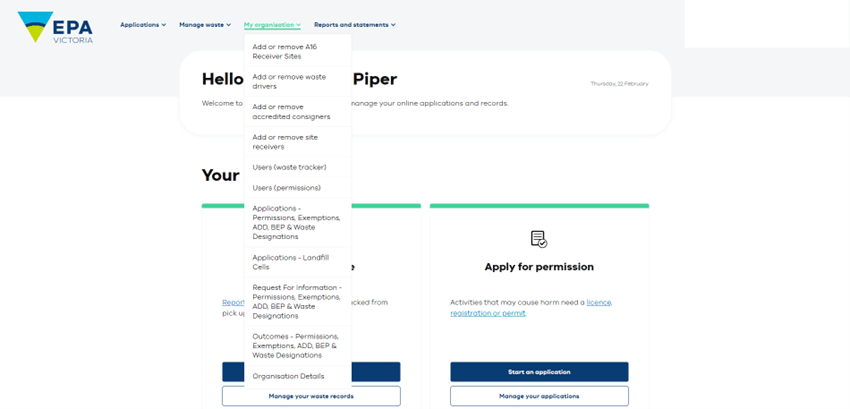This screenshot has width=850, height=409.
Task: Expand the Applications dropdown menu
Action: (143, 25)
